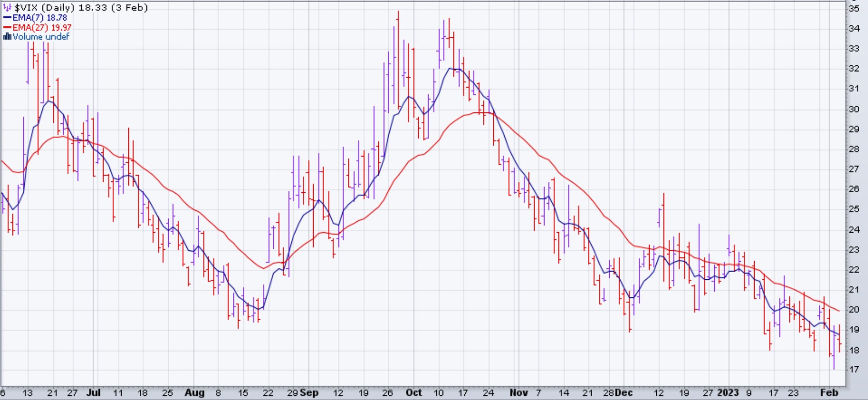This screenshot has height=400, width=868.
Task: Click the blue EMA(7) line marker in legend
Action: [7, 18]
